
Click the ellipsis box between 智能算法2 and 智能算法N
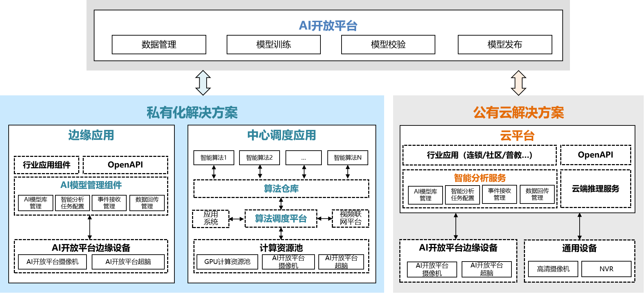303,158
